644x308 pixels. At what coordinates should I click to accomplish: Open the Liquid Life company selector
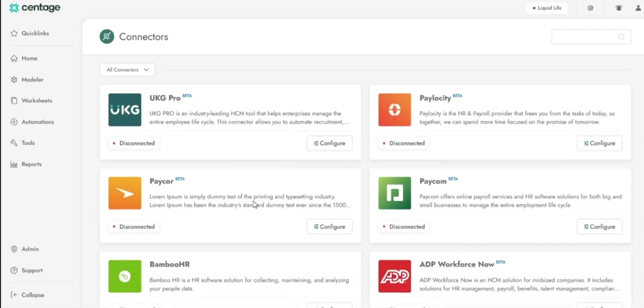click(x=547, y=8)
